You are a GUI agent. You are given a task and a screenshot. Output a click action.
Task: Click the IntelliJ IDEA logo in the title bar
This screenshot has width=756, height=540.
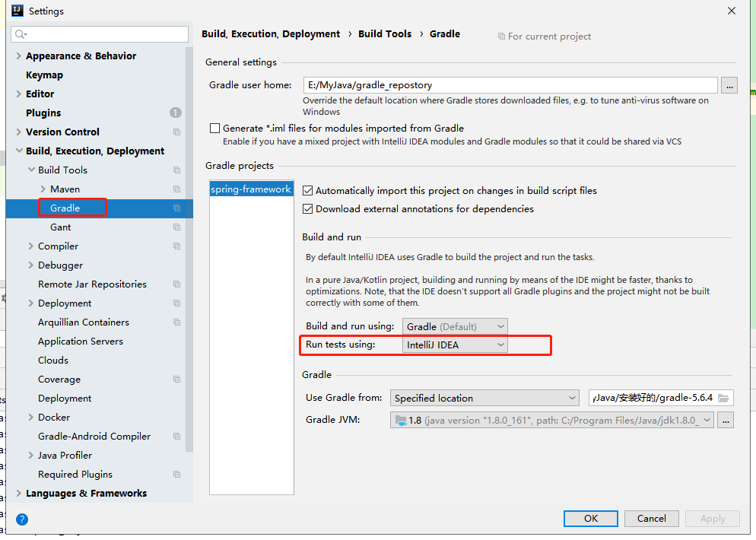click(x=17, y=11)
